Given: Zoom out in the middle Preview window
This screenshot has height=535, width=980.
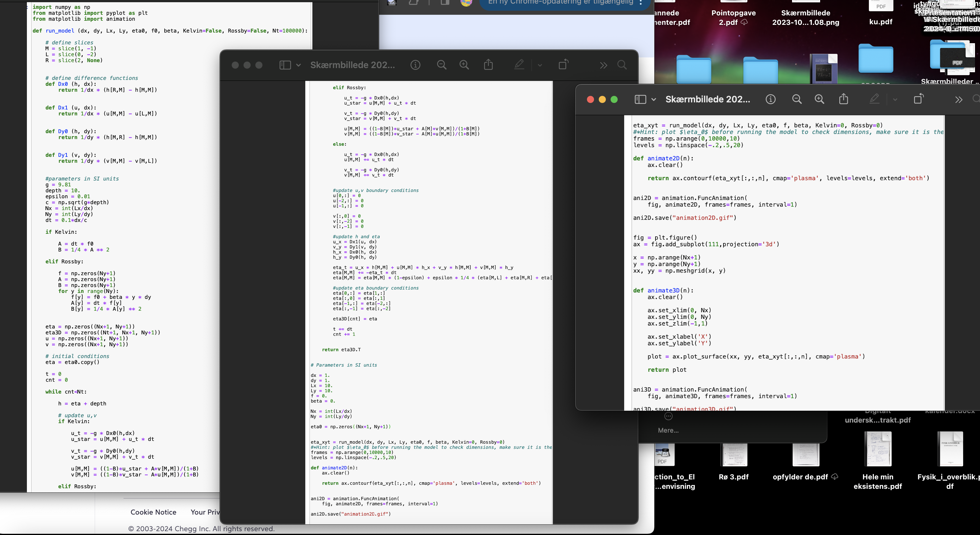Looking at the screenshot, I should click(x=441, y=65).
